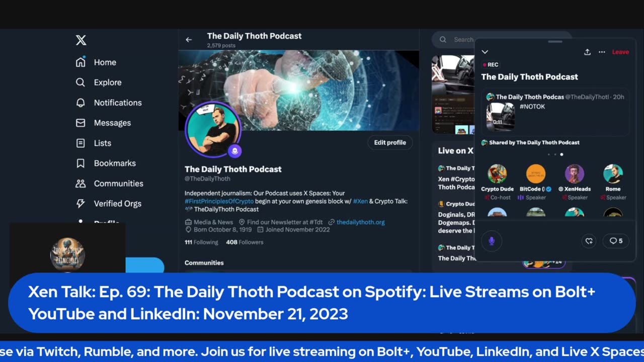Select the Home menu label
Viewport: 644px width, 362px height.
point(105,62)
